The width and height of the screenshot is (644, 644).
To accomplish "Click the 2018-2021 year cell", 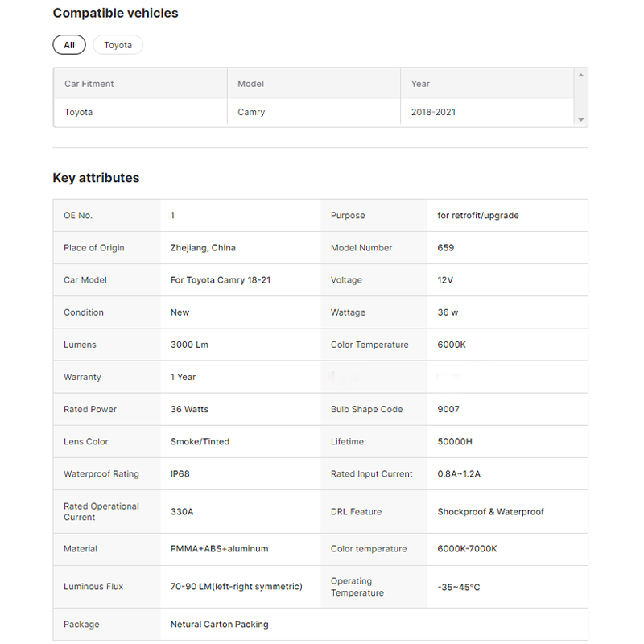I will click(433, 112).
